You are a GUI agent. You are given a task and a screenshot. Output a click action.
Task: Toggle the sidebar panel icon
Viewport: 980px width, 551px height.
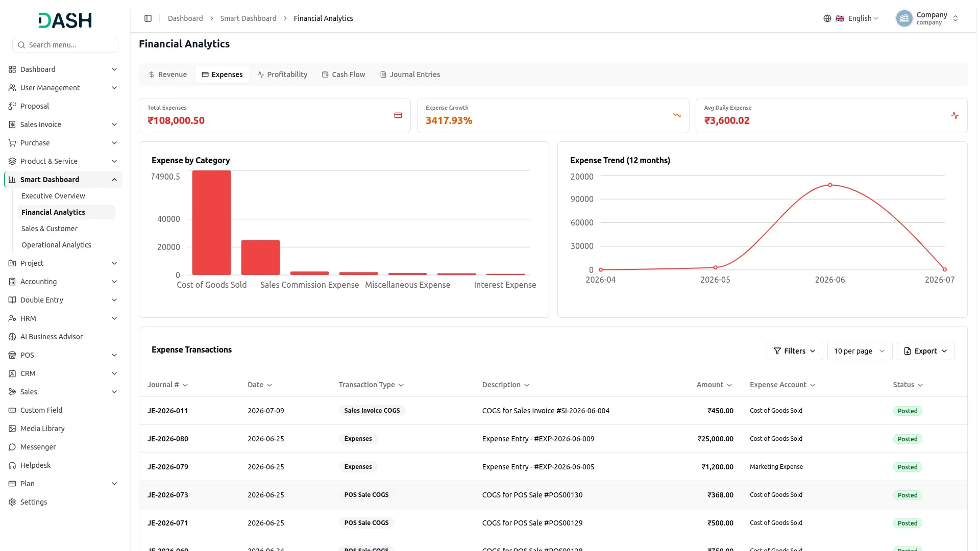pyautogui.click(x=148, y=18)
